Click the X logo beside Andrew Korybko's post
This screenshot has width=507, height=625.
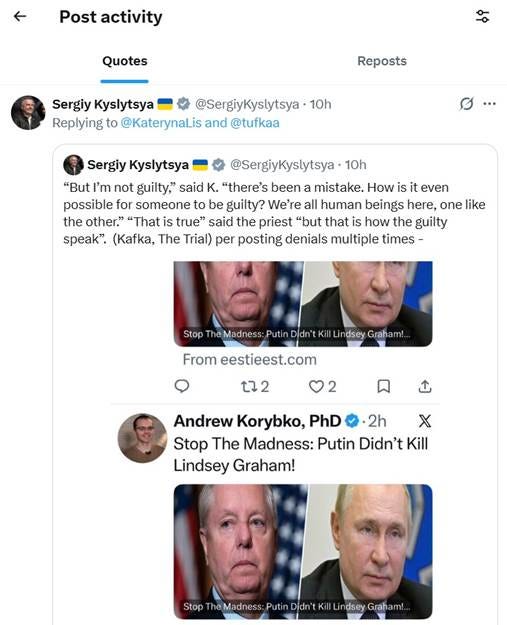click(424, 421)
